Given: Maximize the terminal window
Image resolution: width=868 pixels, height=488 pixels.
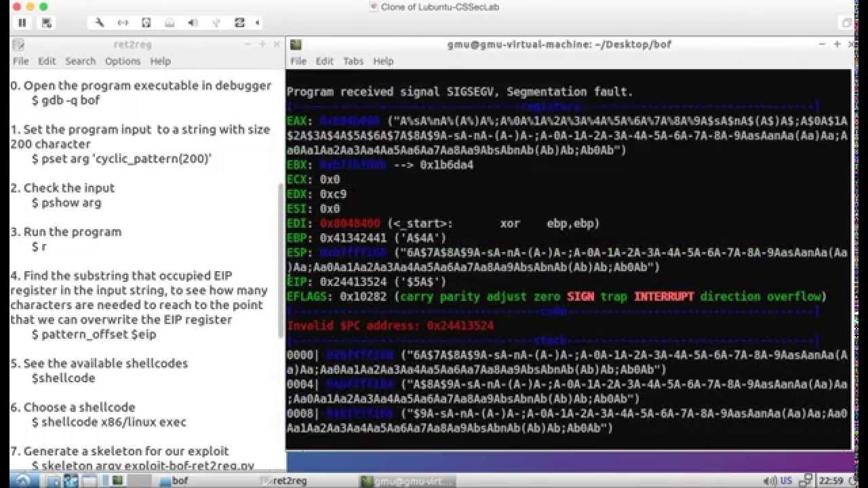Looking at the screenshot, I should pyautogui.click(x=837, y=45).
